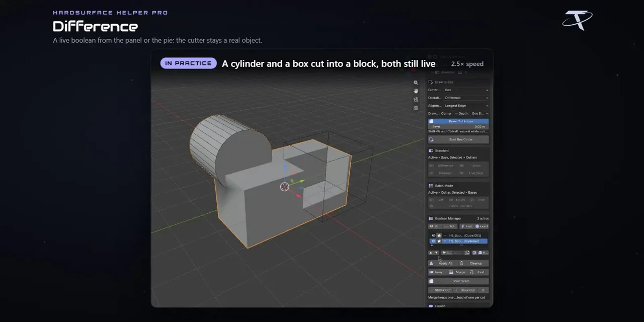This screenshot has height=322, width=644.
Task: Click the Bevel 0.02 m value slider
Action: coord(458,127)
